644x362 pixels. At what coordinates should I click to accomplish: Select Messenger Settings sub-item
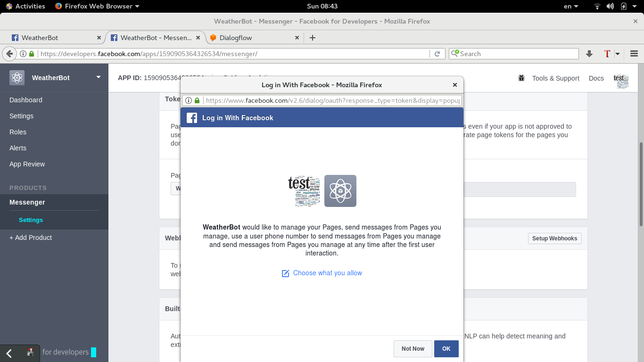coord(31,220)
